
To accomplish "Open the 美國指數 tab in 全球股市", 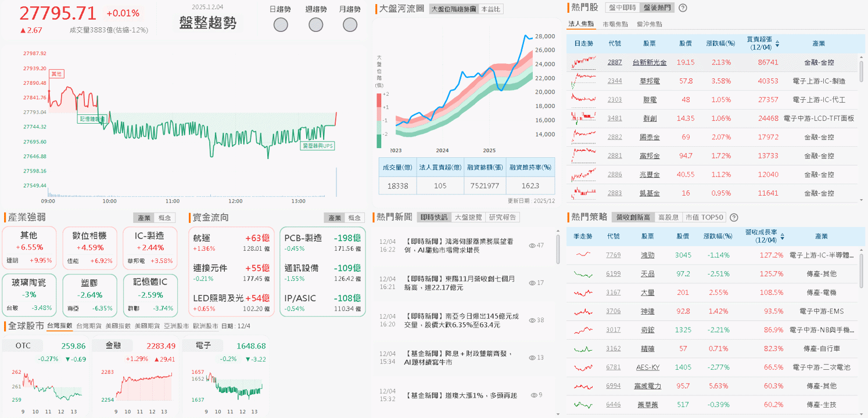I will (117, 326).
